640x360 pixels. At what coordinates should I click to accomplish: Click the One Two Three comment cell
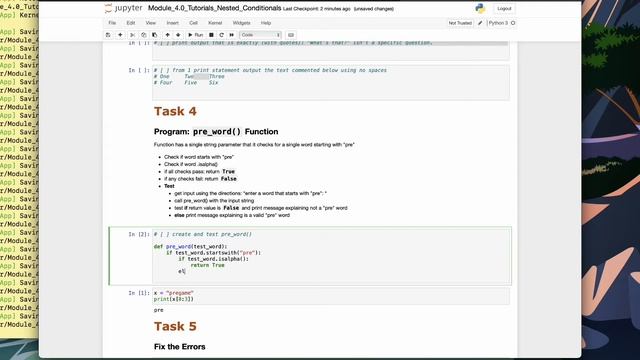click(331, 82)
